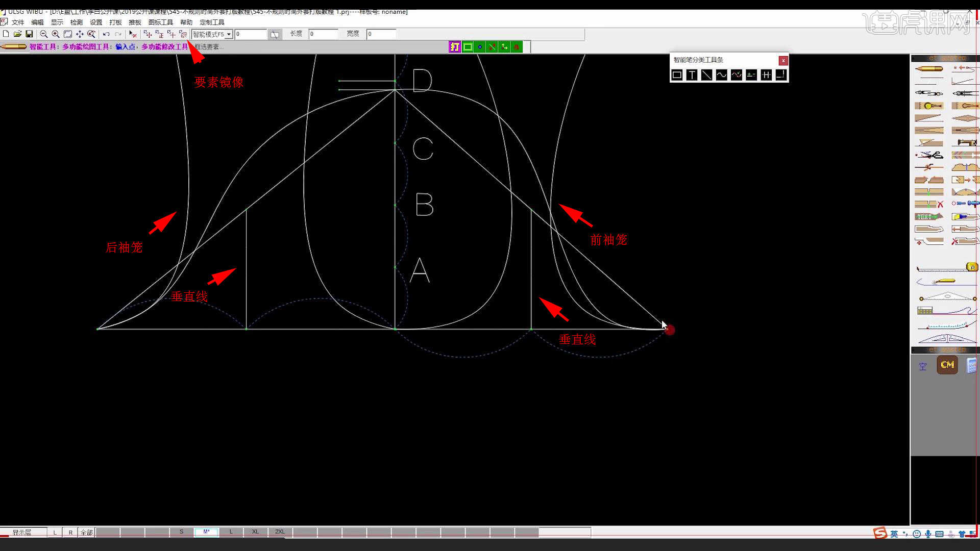Select size XL in the size bar
Viewport: 980px width, 551px height.
[x=255, y=532]
